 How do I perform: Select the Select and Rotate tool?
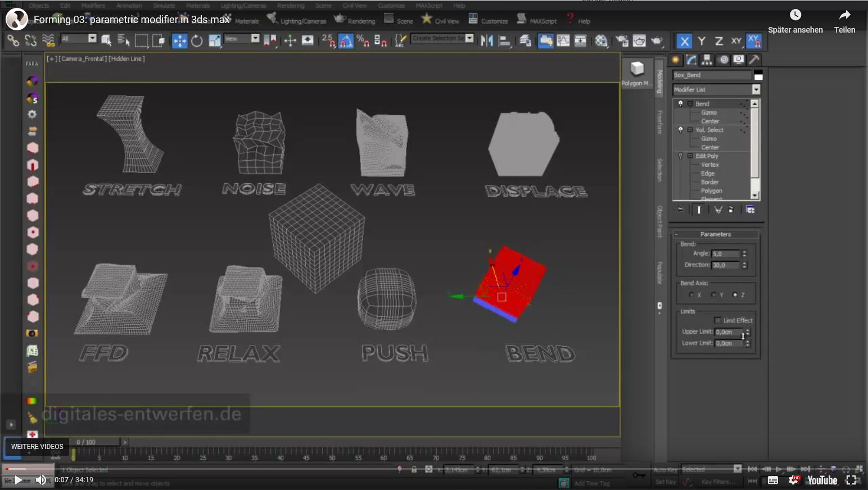click(x=196, y=40)
